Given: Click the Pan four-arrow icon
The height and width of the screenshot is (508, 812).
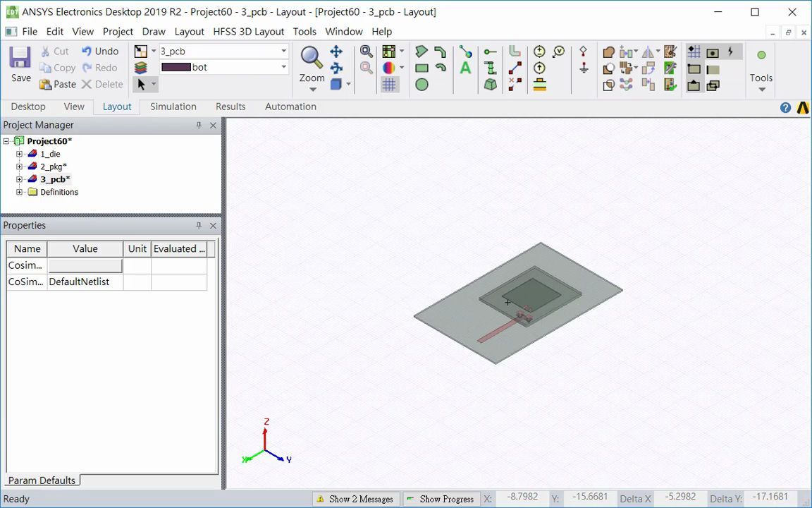Looking at the screenshot, I should (336, 52).
